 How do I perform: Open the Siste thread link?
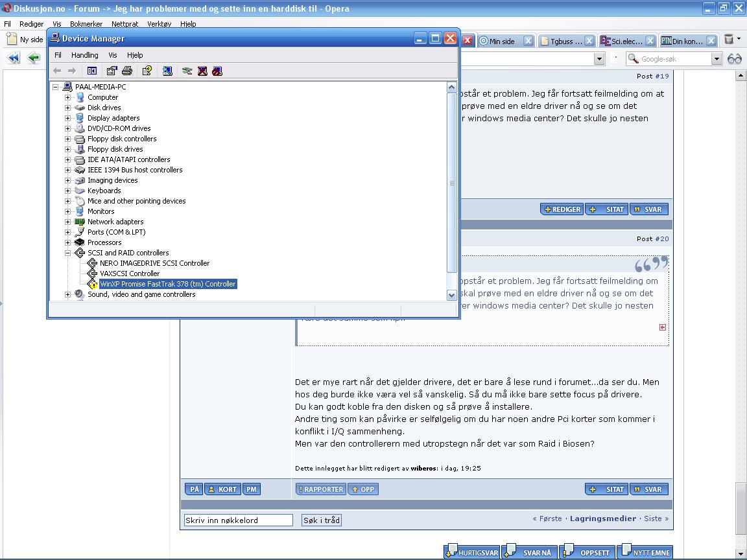point(653,519)
